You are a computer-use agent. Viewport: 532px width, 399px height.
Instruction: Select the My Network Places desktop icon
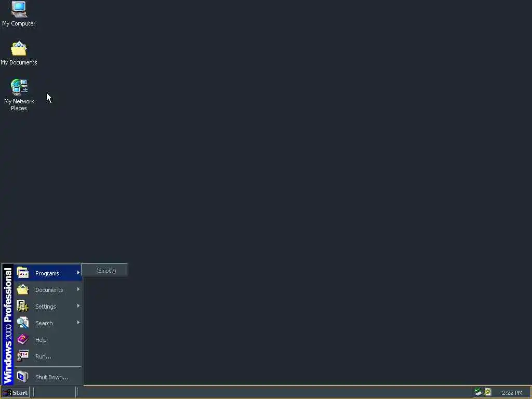pos(19,95)
